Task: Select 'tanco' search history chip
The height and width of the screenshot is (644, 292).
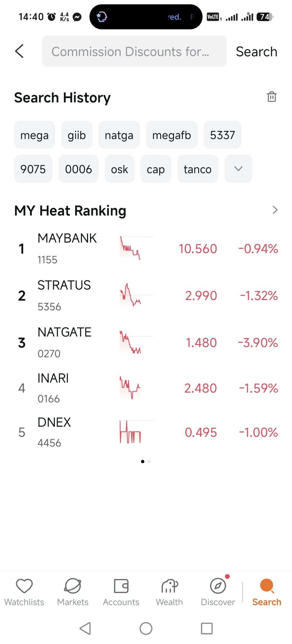Action: (198, 169)
